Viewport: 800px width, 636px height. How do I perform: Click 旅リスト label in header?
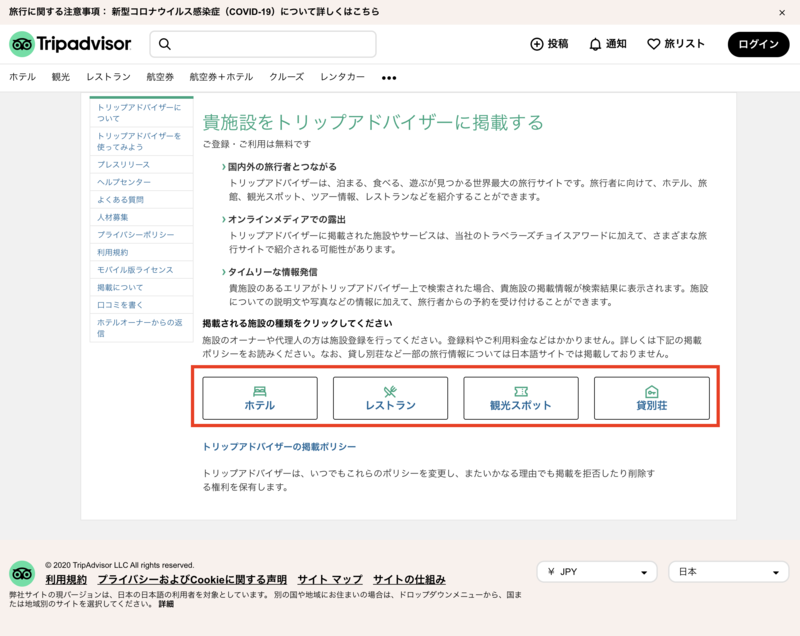(685, 44)
